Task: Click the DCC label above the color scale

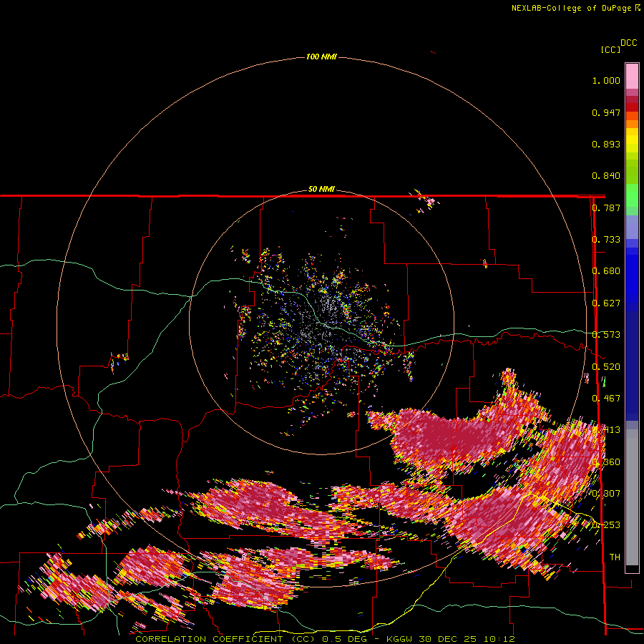Action: coord(629,43)
